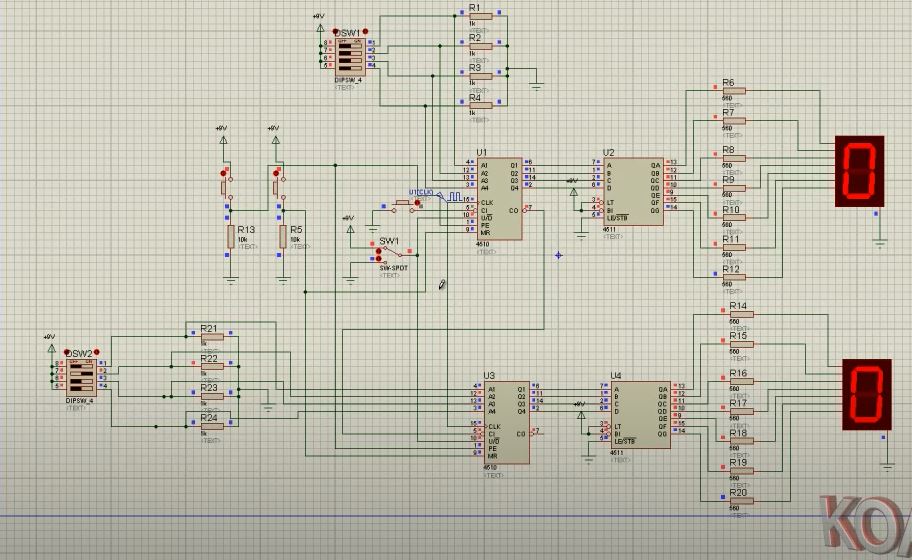Select resistor R15
This screenshot has height=560, width=912.
pyautogui.click(x=742, y=344)
